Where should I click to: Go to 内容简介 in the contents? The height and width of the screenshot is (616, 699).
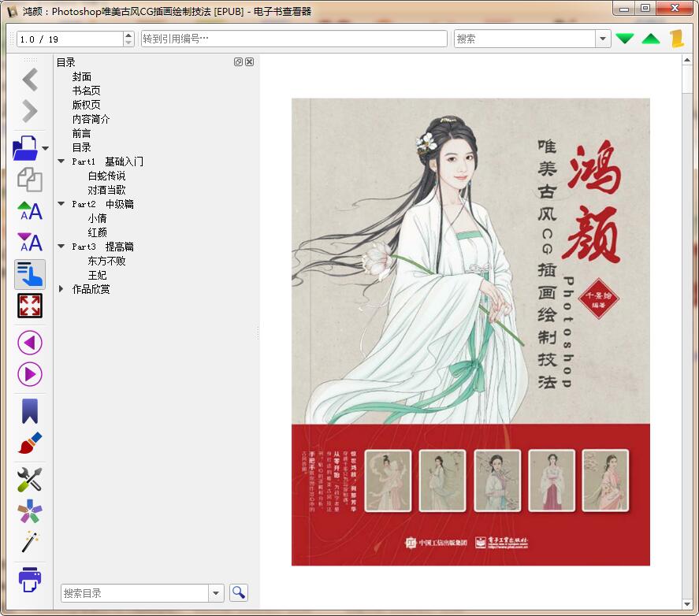click(91, 119)
